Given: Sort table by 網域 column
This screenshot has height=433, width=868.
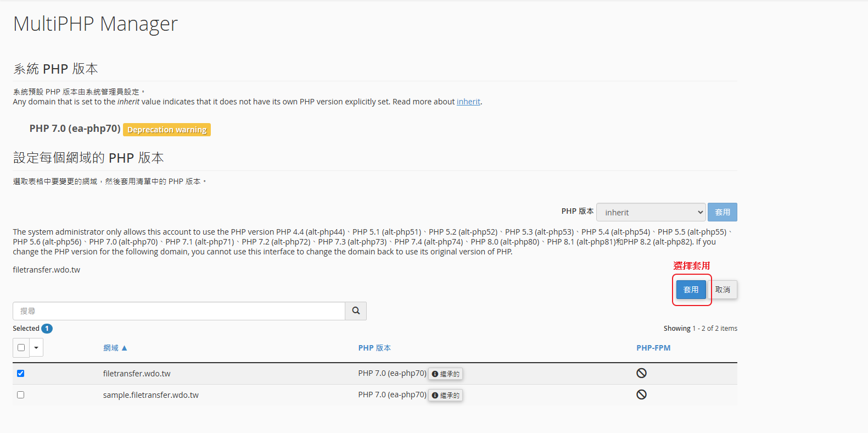Looking at the screenshot, I should [111, 348].
